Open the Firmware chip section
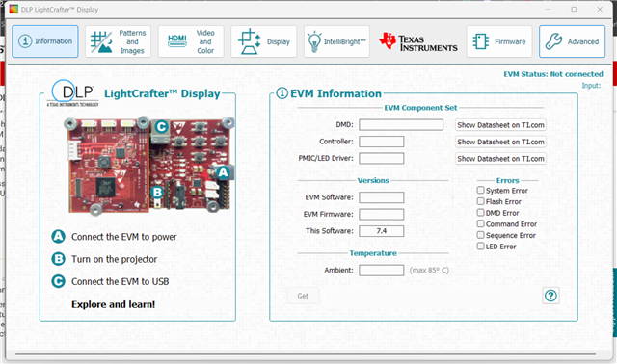This screenshot has width=617, height=364. [x=499, y=41]
